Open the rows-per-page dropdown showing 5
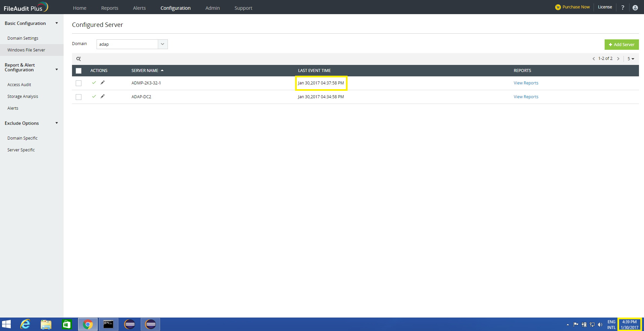 pyautogui.click(x=631, y=59)
